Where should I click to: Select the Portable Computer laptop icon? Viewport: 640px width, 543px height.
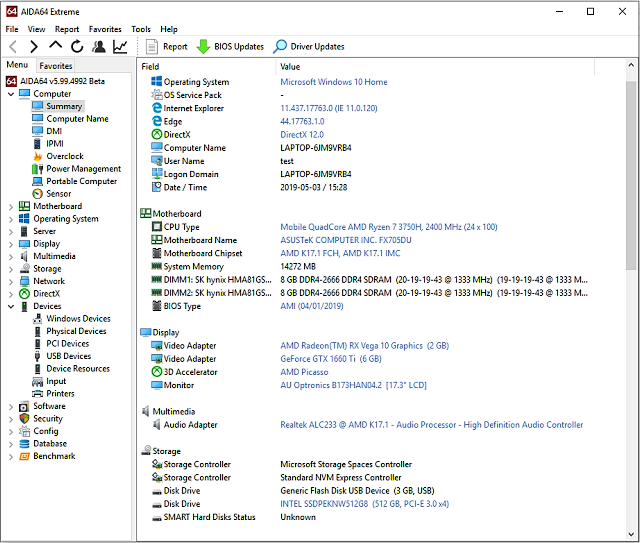[38, 181]
